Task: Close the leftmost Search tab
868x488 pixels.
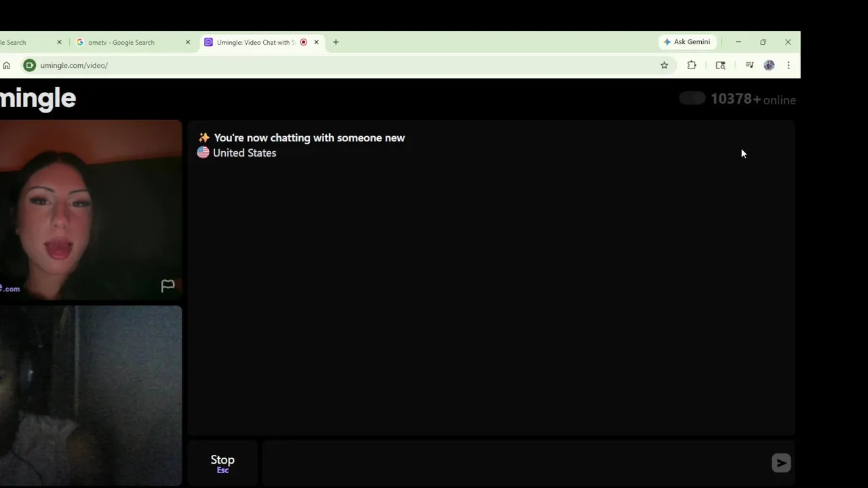Action: coord(59,42)
